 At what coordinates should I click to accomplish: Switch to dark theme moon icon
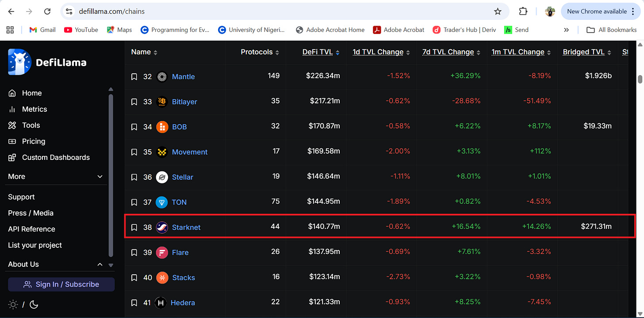coord(34,305)
